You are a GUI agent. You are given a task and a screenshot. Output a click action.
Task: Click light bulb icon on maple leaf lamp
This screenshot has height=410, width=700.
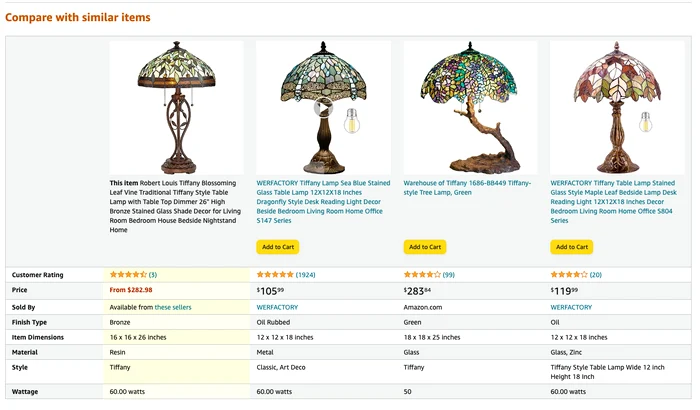point(646,121)
